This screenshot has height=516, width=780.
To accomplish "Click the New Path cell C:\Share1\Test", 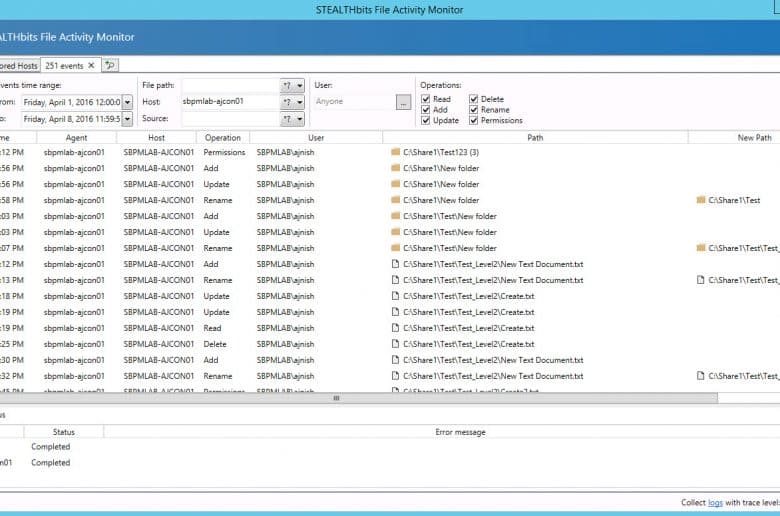I will 734,200.
